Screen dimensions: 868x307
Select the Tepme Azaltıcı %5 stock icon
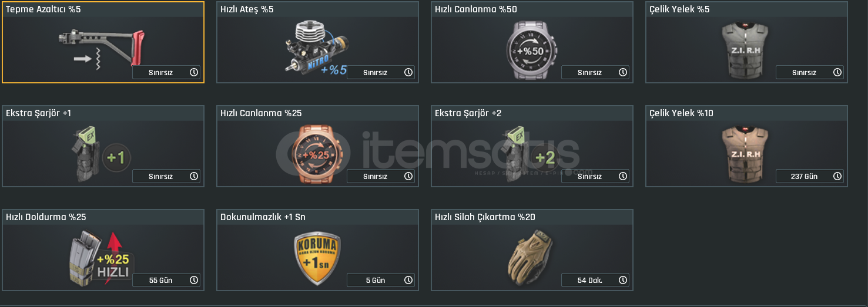point(101,49)
